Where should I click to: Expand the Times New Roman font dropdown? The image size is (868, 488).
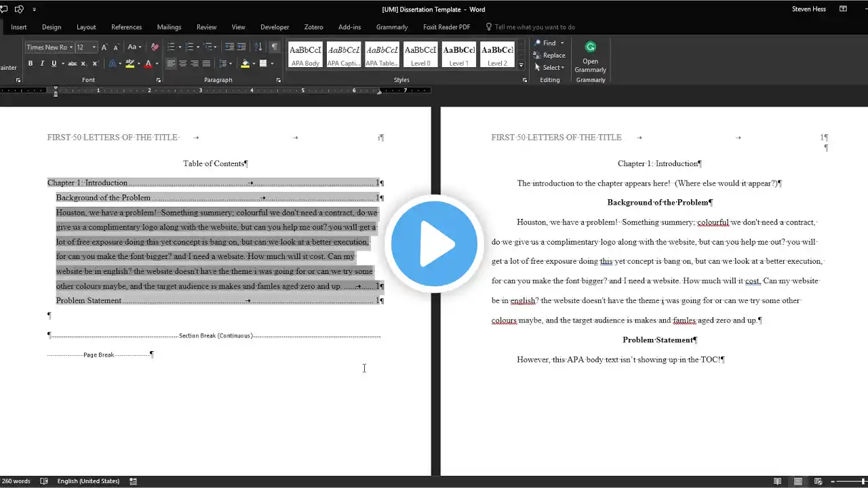point(71,47)
